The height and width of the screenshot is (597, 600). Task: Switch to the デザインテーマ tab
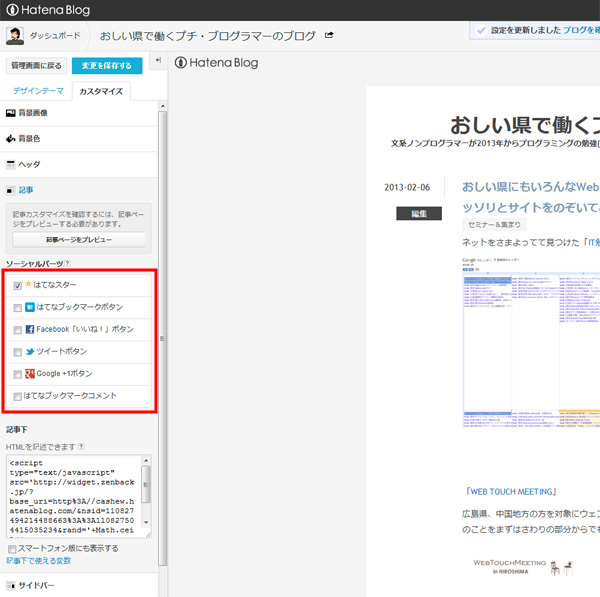coord(38,91)
